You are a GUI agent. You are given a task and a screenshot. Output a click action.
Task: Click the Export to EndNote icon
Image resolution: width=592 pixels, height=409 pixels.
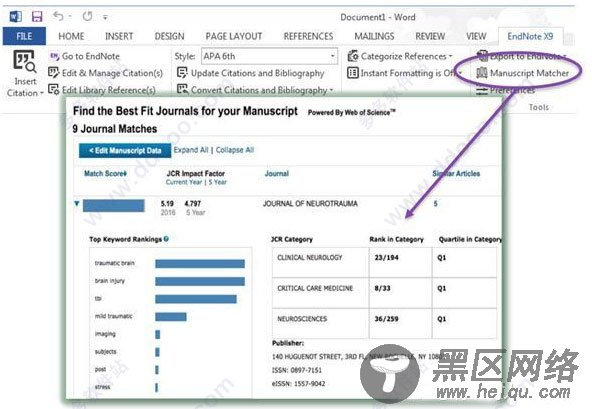(x=482, y=56)
